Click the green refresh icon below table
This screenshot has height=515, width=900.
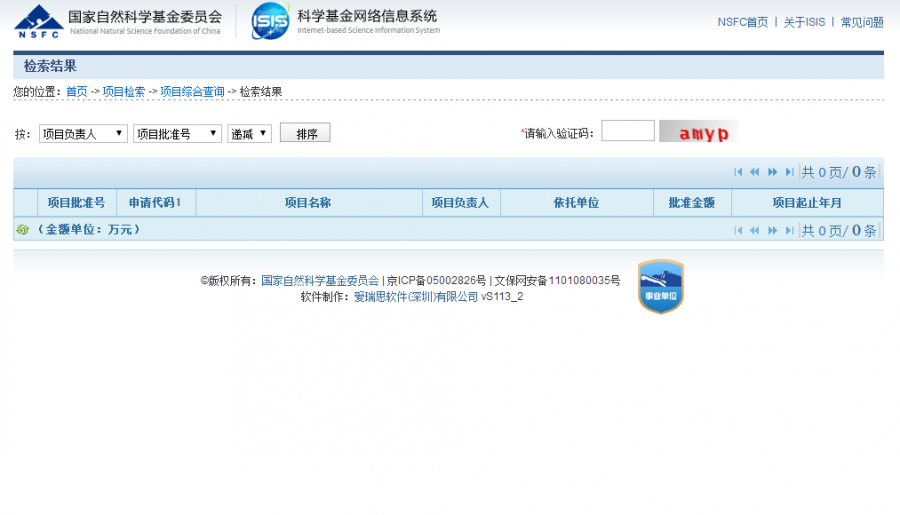coord(22,230)
